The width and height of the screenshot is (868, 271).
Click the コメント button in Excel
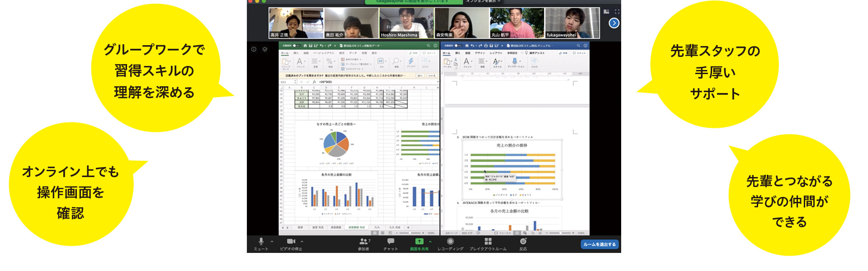pos(430,53)
